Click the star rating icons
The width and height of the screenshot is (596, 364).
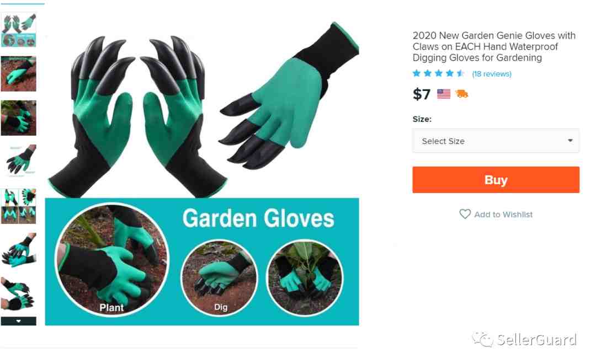[x=438, y=73]
